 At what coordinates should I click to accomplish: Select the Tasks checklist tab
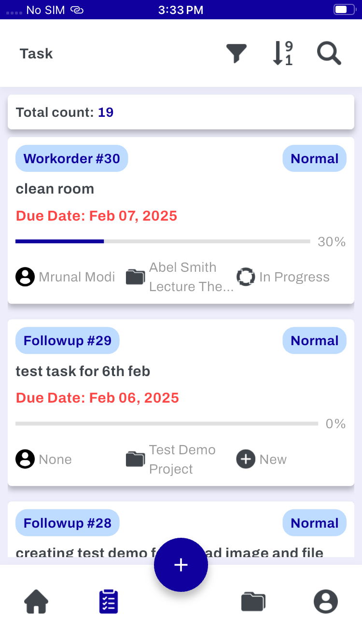(109, 602)
